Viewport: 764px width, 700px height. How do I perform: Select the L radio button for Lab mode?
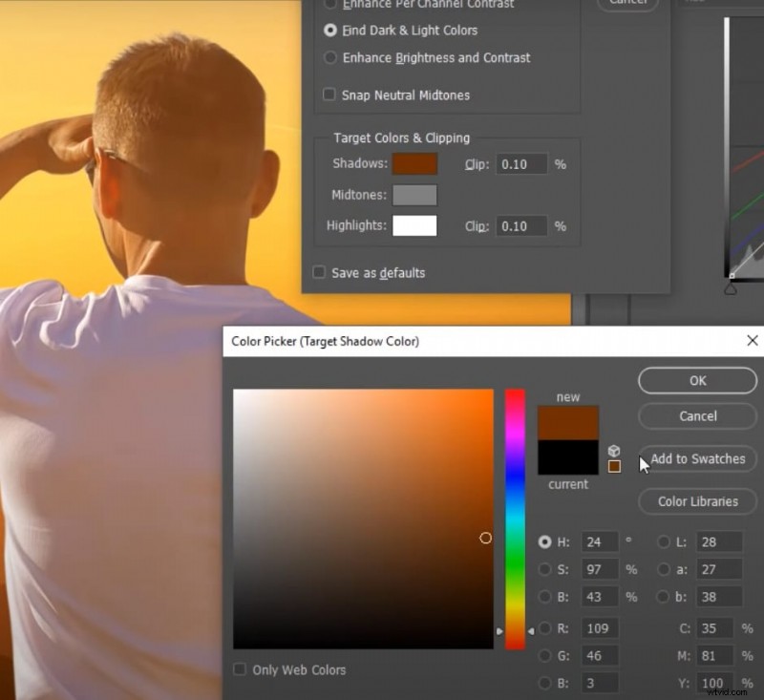point(664,541)
